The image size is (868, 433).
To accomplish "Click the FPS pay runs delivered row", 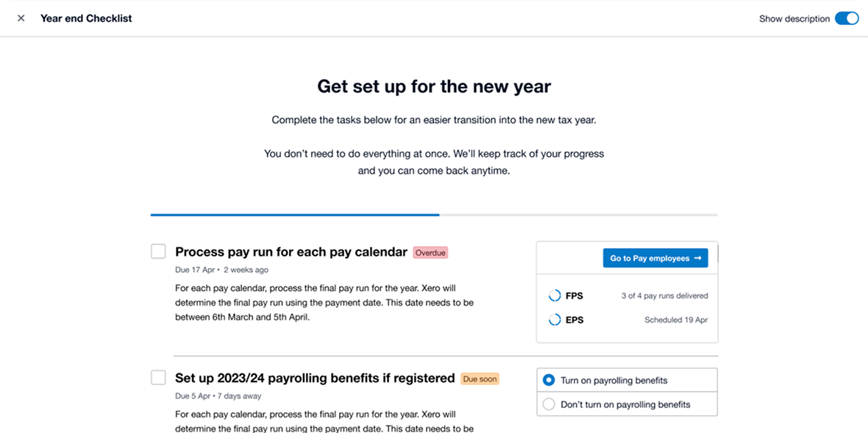I will [x=628, y=296].
